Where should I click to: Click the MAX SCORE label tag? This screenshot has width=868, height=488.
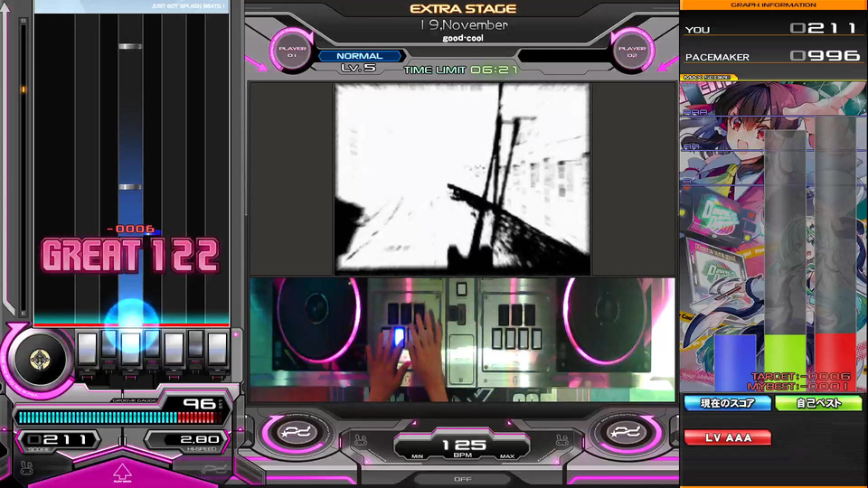click(708, 78)
